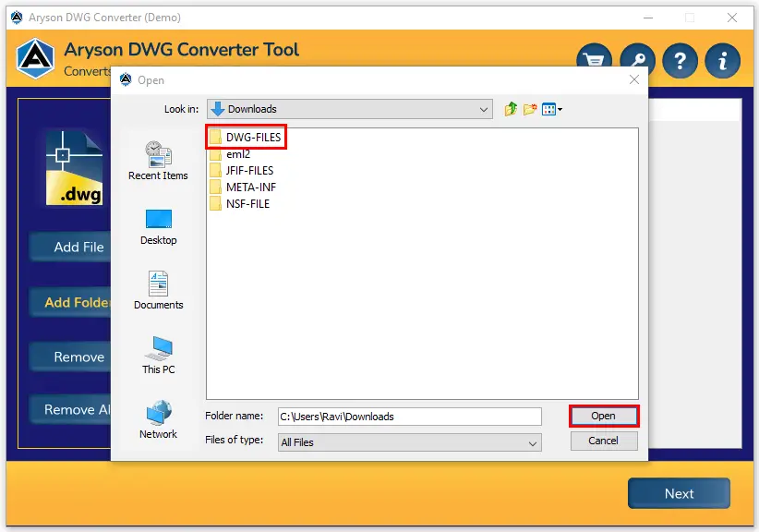
Task: Select Desktop shortcut in sidebar
Action: click(158, 227)
